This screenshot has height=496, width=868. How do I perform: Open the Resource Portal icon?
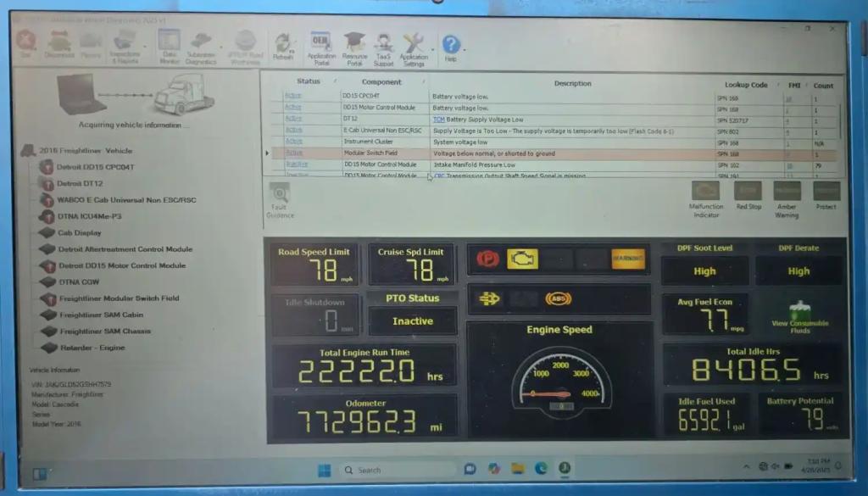point(354,46)
